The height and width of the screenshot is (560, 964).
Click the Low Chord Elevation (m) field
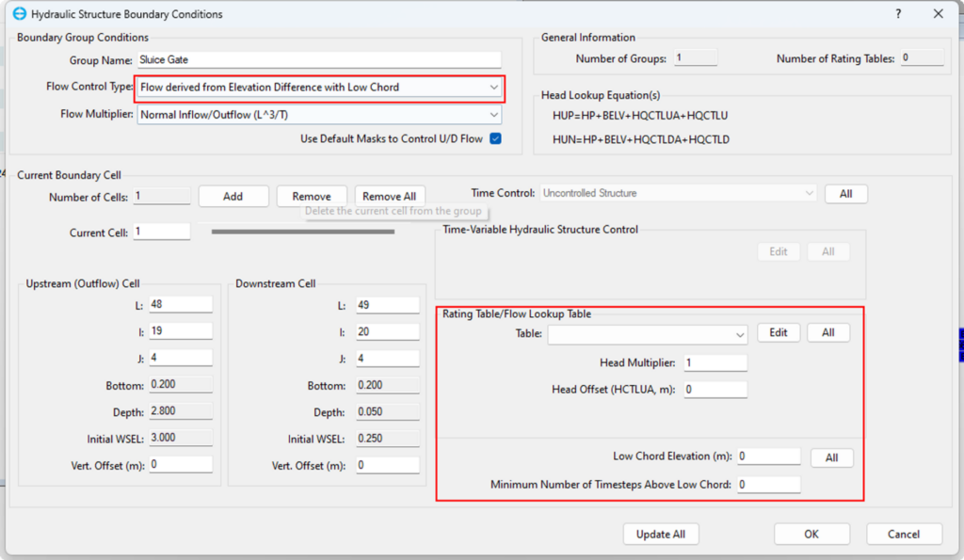point(769,456)
